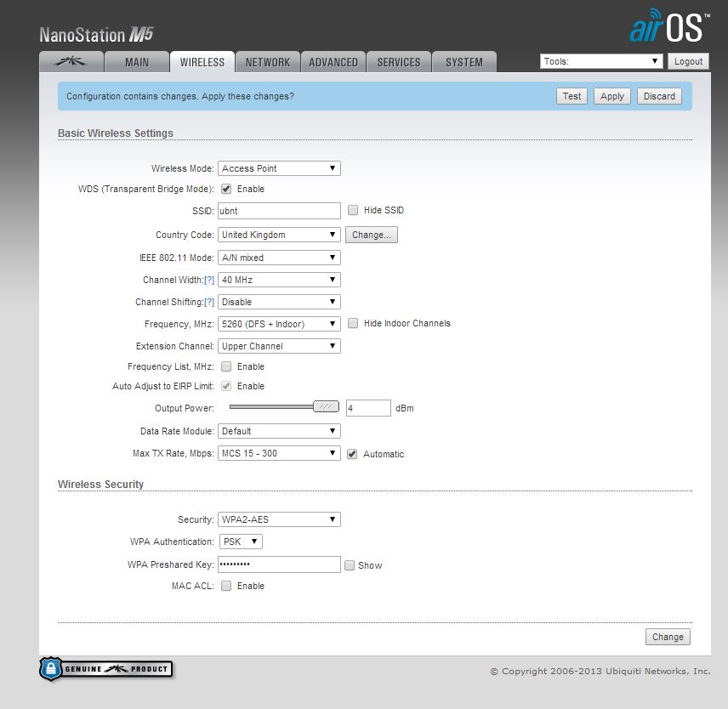Screen dimensions: 728x709
Task: Adjust the Output Power slider
Action: click(x=324, y=407)
